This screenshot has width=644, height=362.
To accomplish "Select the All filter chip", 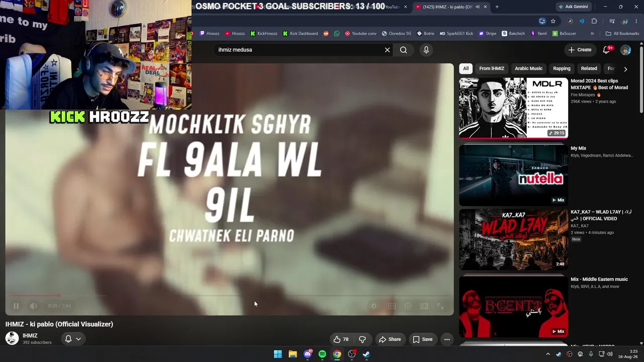I will 466,68.
